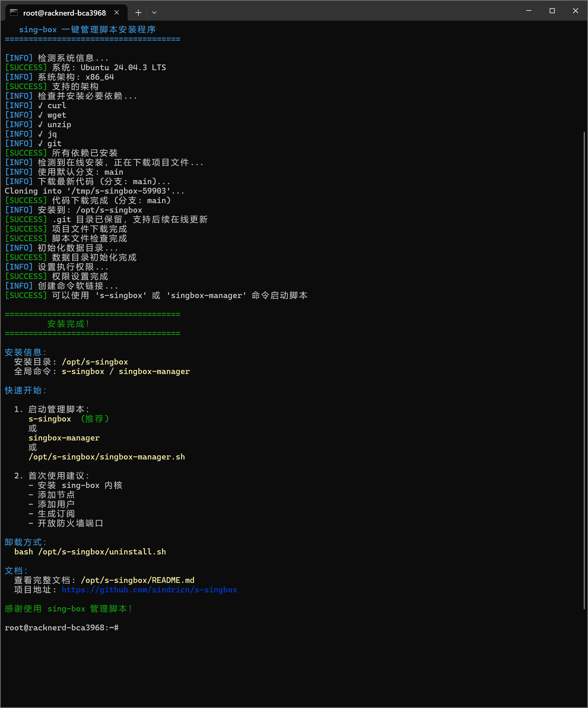This screenshot has height=708, width=588.
Task: Select the root@racknerd-bca3968 tab
Action: (64, 13)
